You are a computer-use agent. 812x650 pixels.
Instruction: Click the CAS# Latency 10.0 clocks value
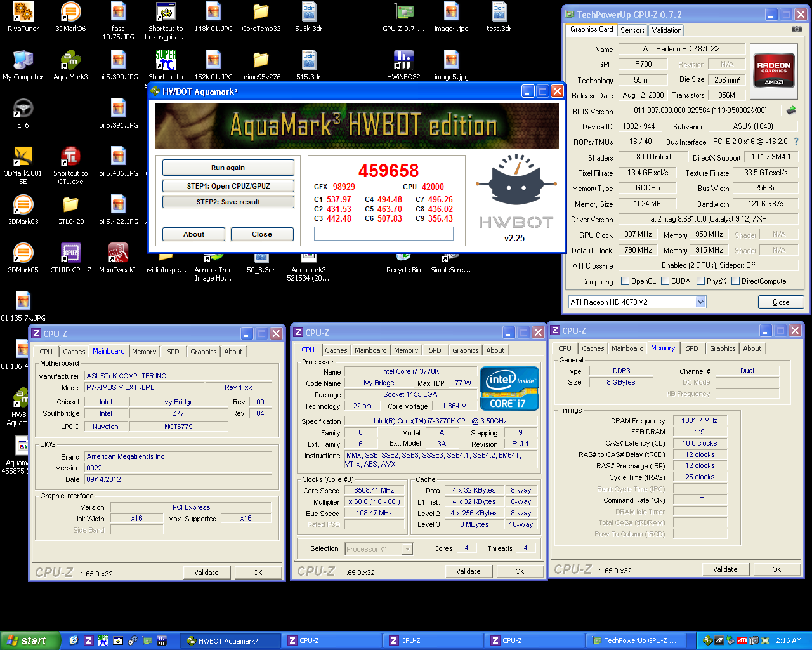[700, 443]
